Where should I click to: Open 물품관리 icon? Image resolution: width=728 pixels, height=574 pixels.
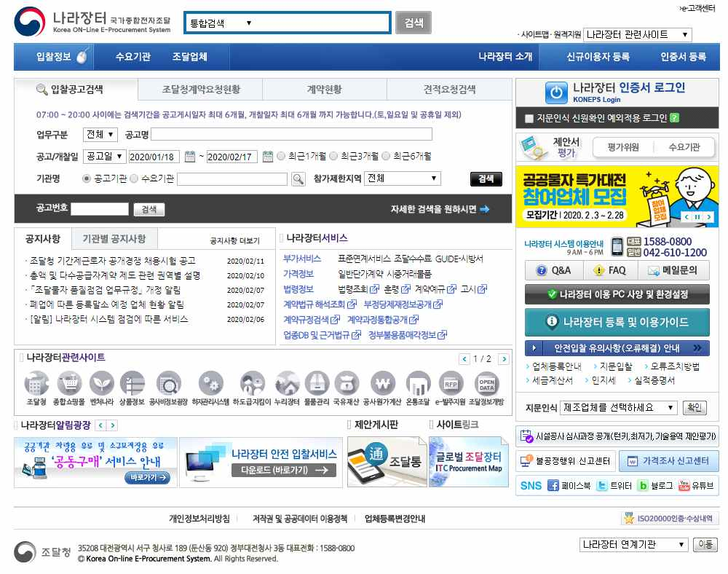pos(317,385)
